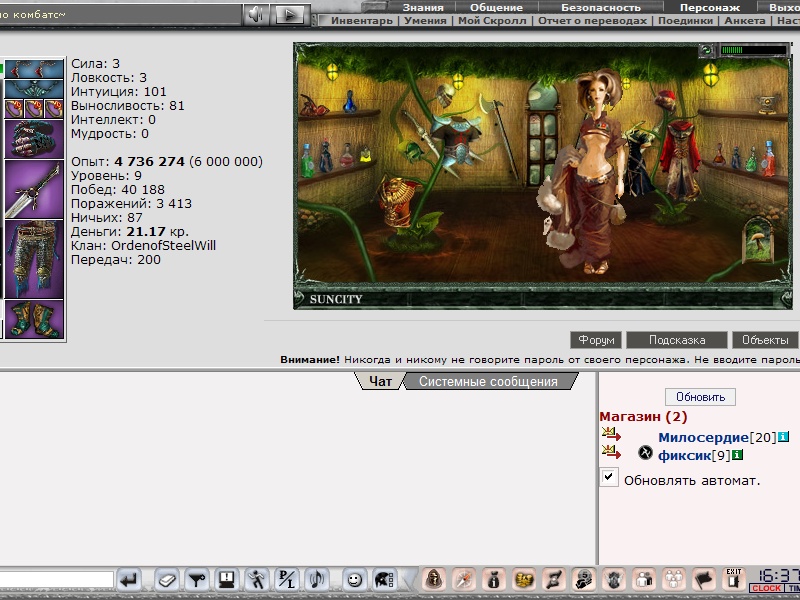Click the third ring equipment slot

pos(54,109)
